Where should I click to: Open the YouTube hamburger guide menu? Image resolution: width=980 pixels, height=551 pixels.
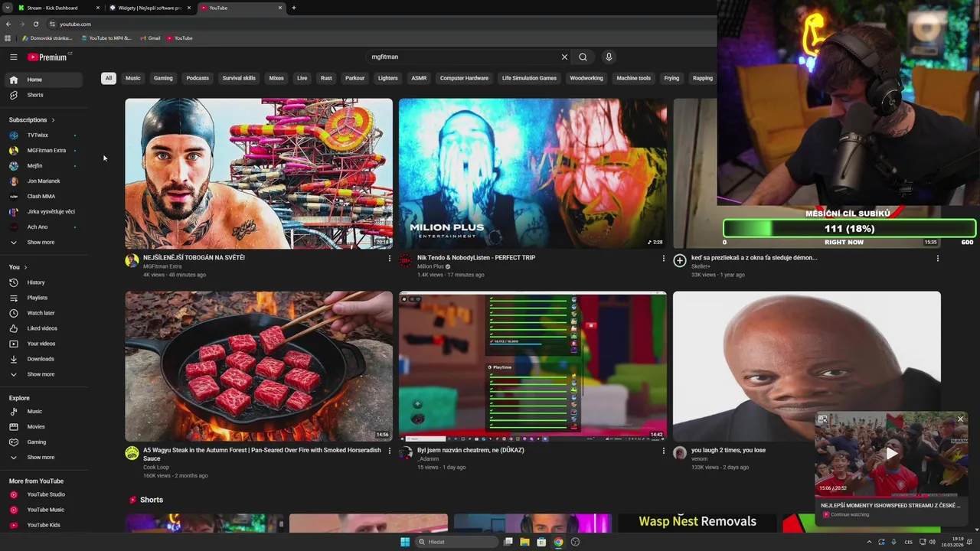[x=13, y=57]
